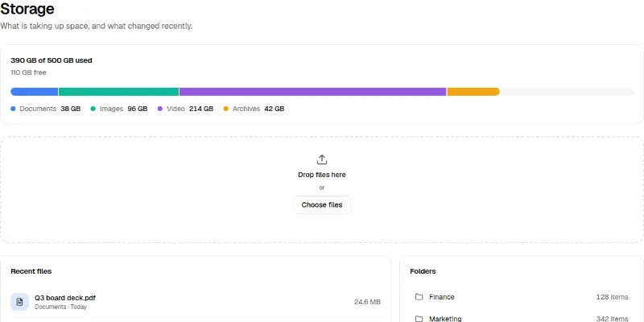Open the Finance folder
This screenshot has width=644, height=322.
pyautogui.click(x=521, y=296)
